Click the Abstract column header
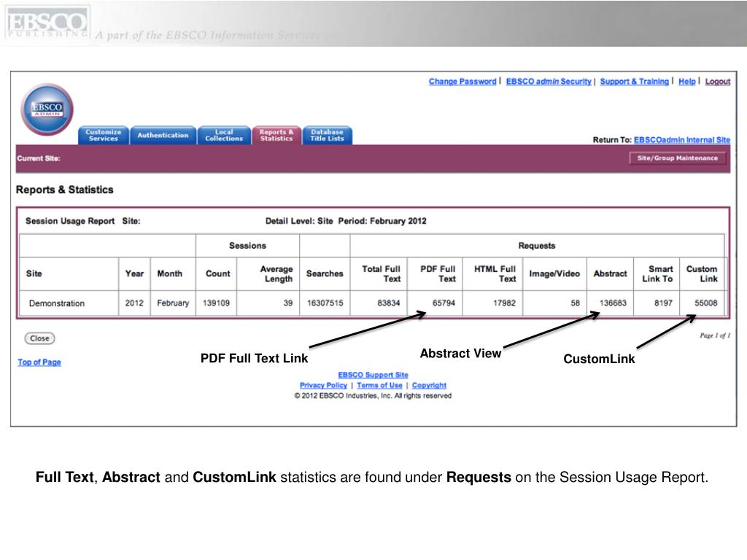Viewport: 747px width, 560px height. click(611, 274)
